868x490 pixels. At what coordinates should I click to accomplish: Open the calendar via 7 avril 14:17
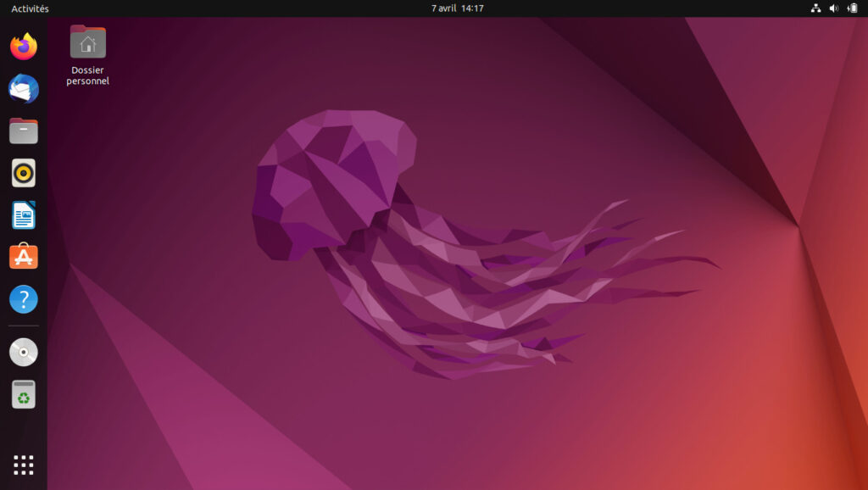(457, 8)
